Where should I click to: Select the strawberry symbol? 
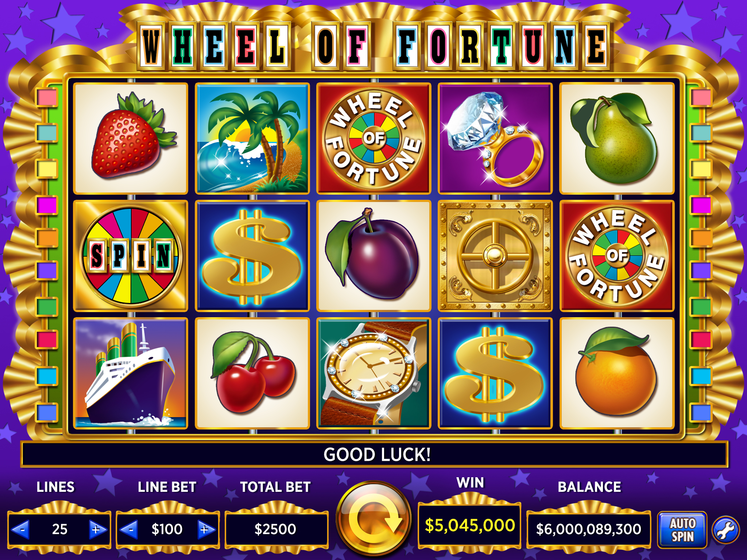131,139
